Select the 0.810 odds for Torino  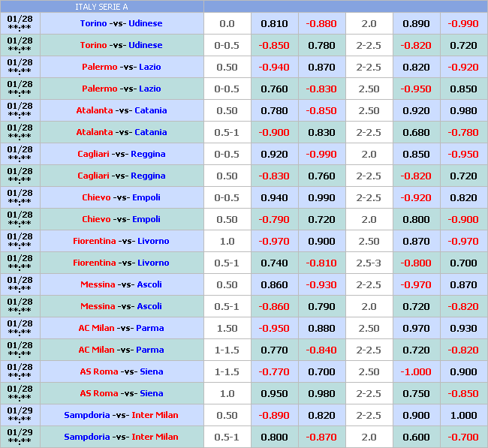(x=274, y=23)
